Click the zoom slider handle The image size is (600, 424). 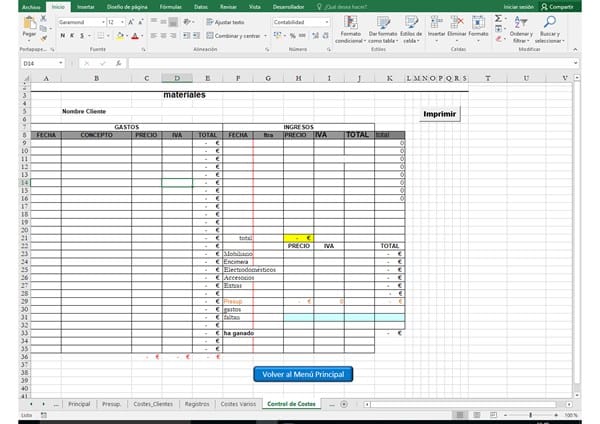click(530, 415)
